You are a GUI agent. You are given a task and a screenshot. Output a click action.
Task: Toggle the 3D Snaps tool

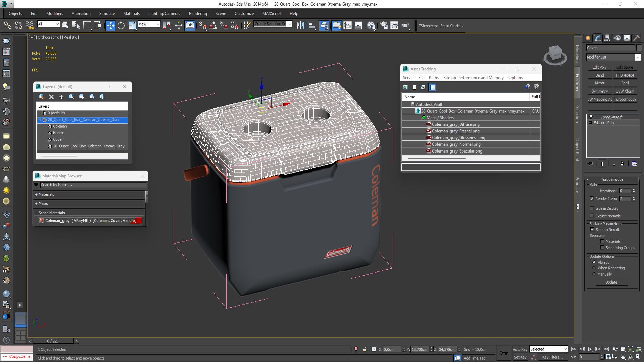(202, 25)
